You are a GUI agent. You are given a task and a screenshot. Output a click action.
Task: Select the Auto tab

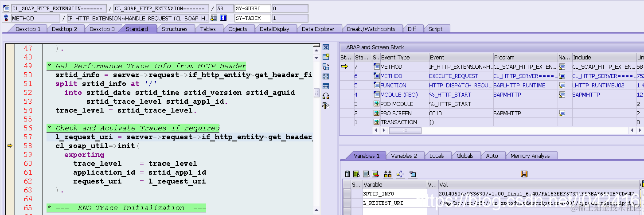[x=492, y=156]
